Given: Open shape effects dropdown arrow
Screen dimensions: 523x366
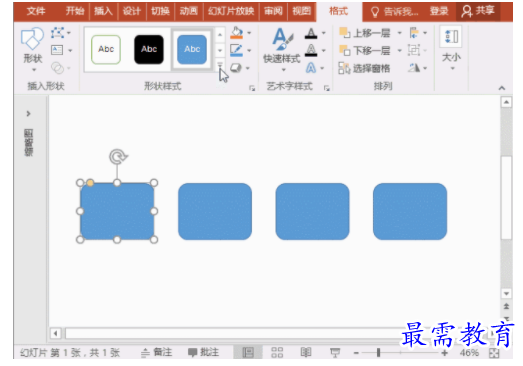Looking at the screenshot, I should point(248,68).
